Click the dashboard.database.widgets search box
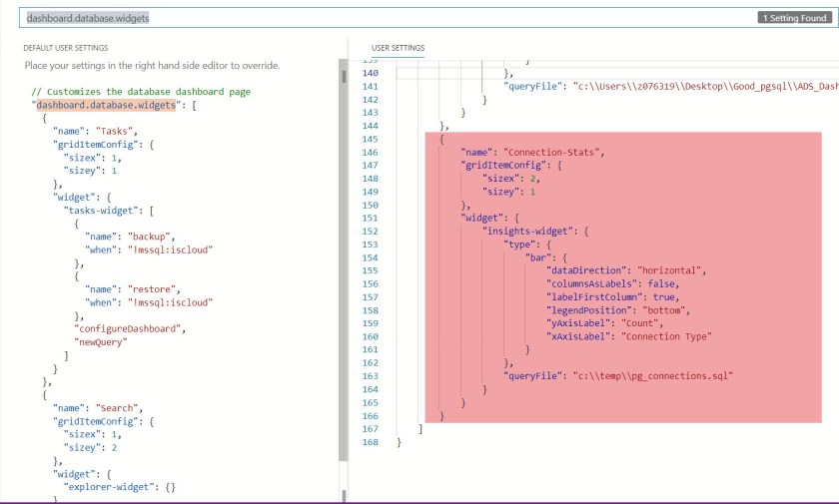The height and width of the screenshot is (504, 839). 400,18
